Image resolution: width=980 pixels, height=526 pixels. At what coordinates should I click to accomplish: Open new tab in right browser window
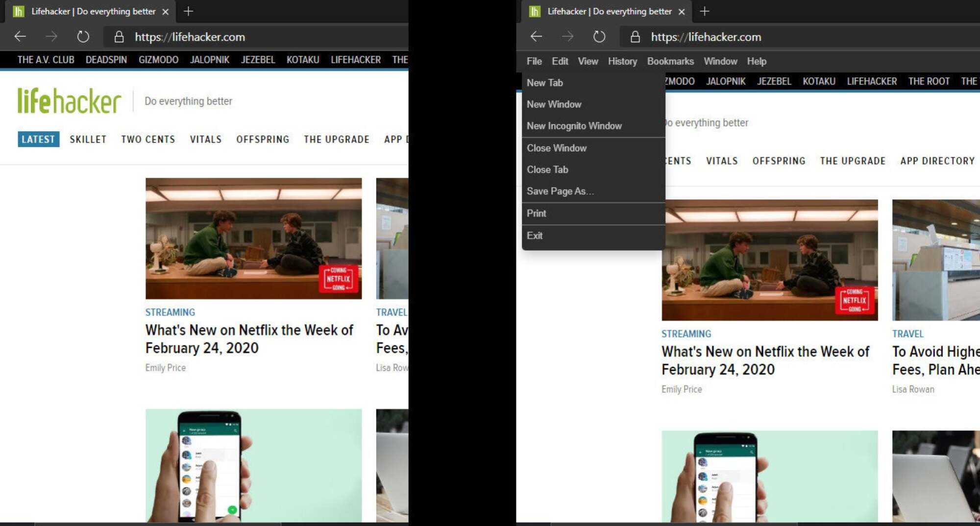point(705,11)
